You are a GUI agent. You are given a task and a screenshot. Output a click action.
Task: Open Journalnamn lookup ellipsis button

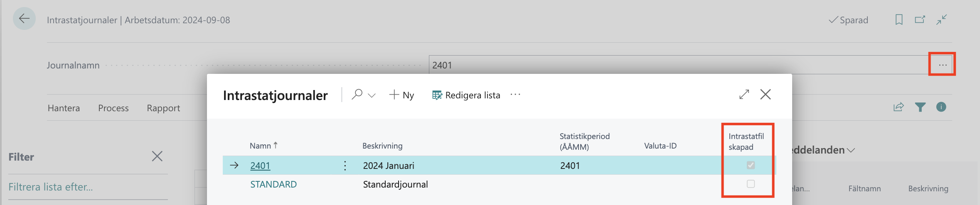pos(943,65)
